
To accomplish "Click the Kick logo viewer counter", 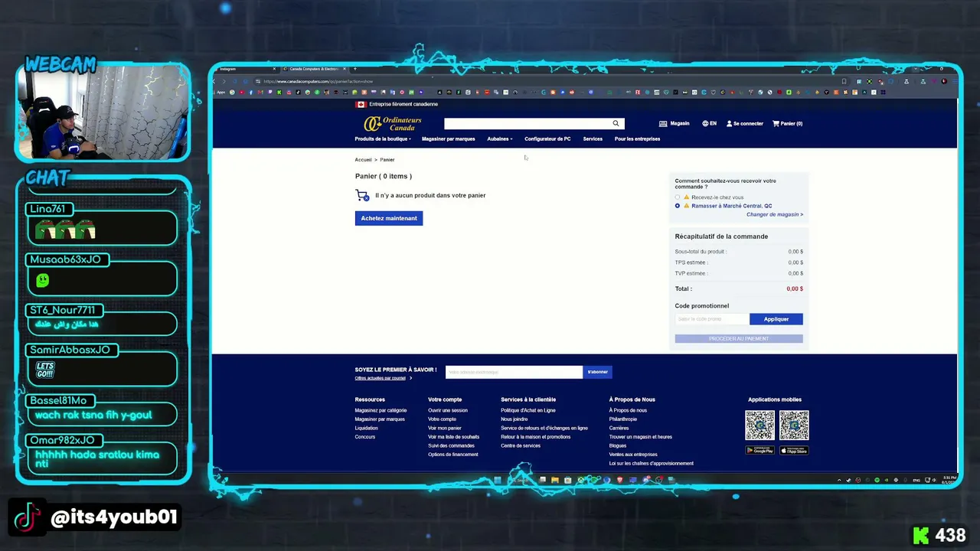I will coord(938,535).
